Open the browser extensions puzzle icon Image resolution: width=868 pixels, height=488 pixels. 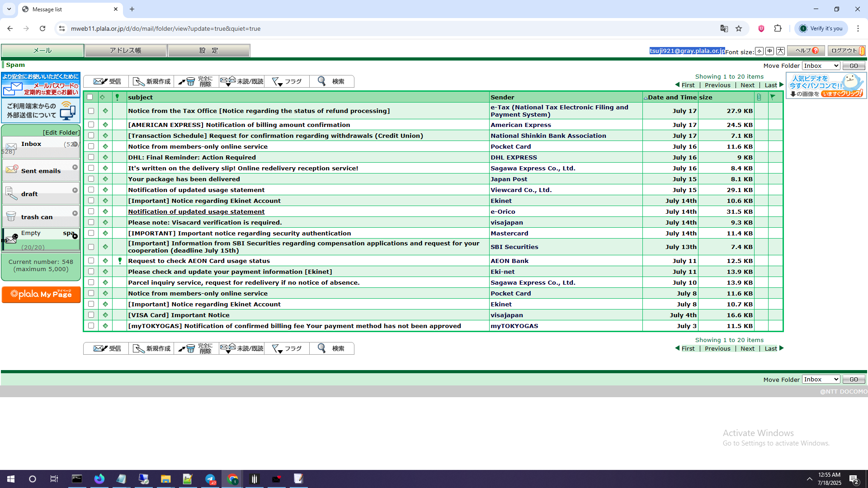(778, 28)
